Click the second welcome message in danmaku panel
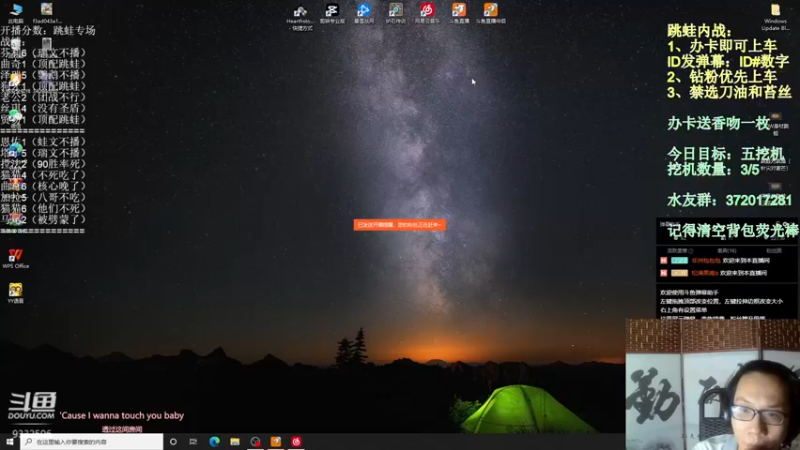The height and width of the screenshot is (450, 800). point(713,273)
